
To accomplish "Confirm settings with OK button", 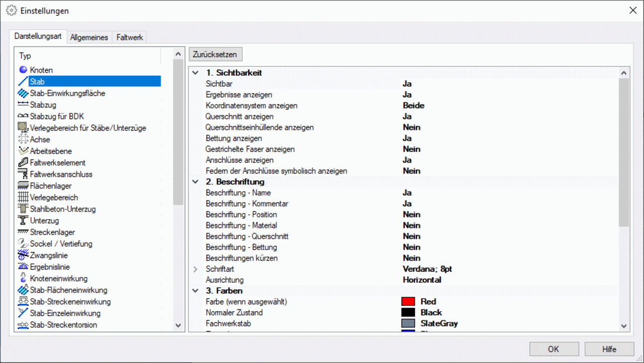I will coord(553,349).
